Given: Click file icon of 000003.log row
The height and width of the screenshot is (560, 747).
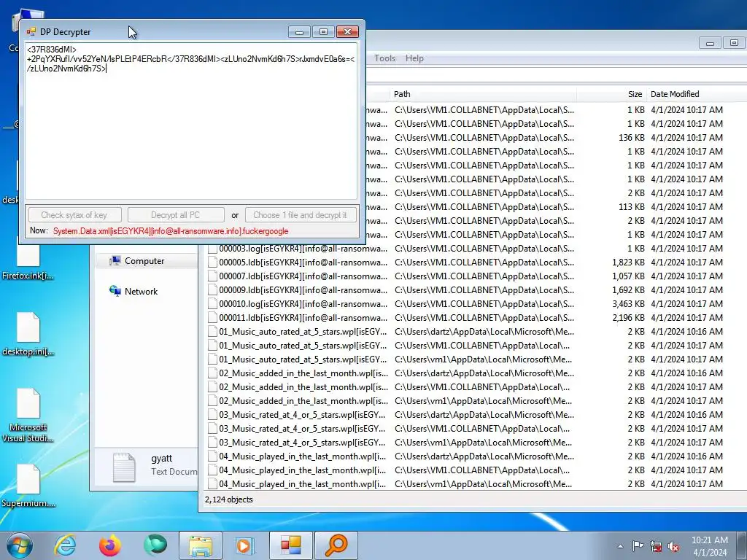Looking at the screenshot, I should (x=212, y=249).
